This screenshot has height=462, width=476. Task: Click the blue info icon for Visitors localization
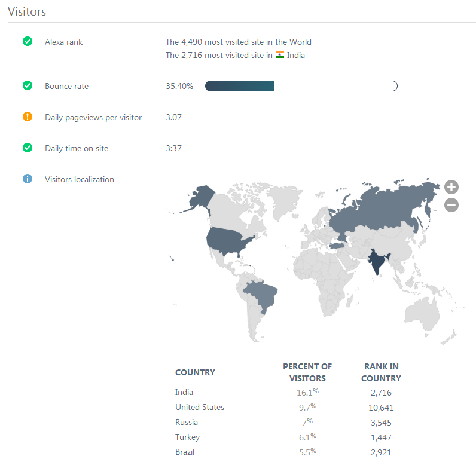[28, 179]
